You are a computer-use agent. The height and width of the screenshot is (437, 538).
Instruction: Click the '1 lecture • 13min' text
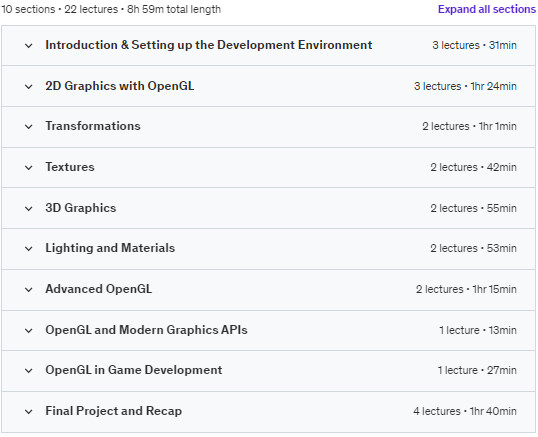tap(478, 330)
